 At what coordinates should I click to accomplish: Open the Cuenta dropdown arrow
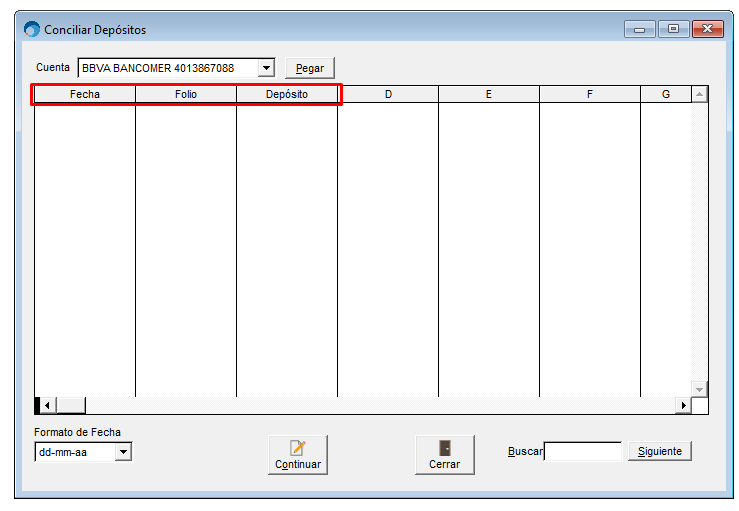coord(266,68)
